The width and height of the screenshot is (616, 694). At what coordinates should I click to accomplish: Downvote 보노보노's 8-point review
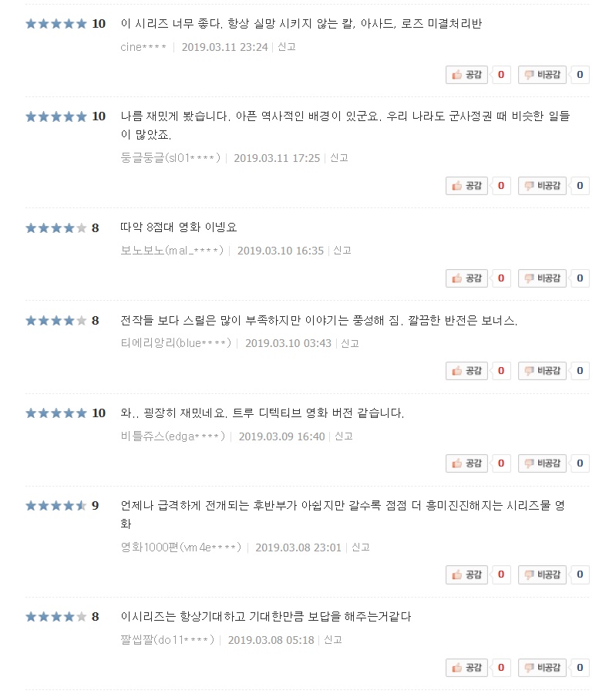[542, 278]
